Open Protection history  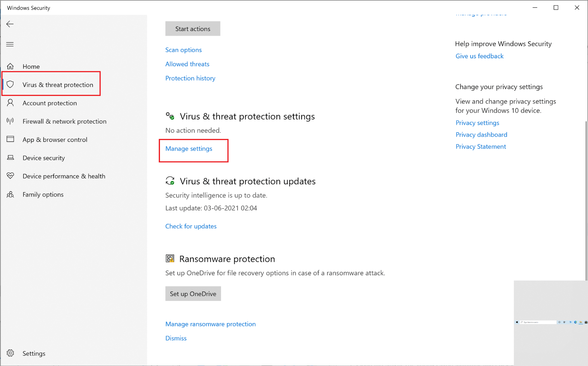[x=190, y=78]
